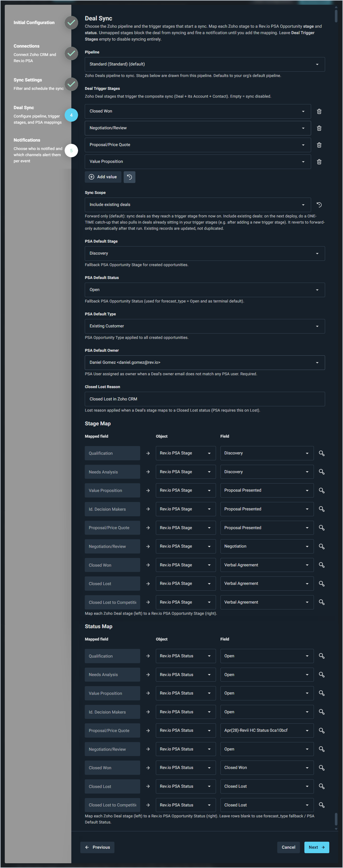Open Stage Map field dropdown for Closed Lost
The height and width of the screenshot is (868, 343).
click(267, 583)
